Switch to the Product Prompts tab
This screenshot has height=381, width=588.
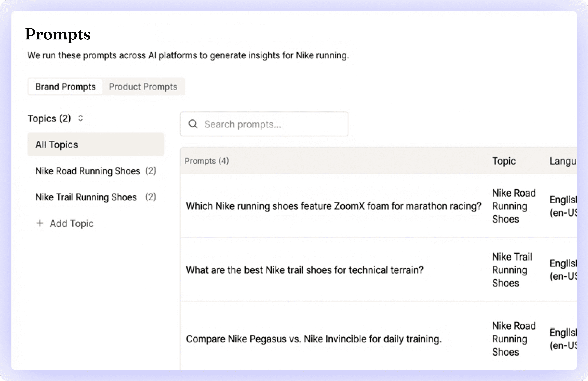tap(143, 87)
